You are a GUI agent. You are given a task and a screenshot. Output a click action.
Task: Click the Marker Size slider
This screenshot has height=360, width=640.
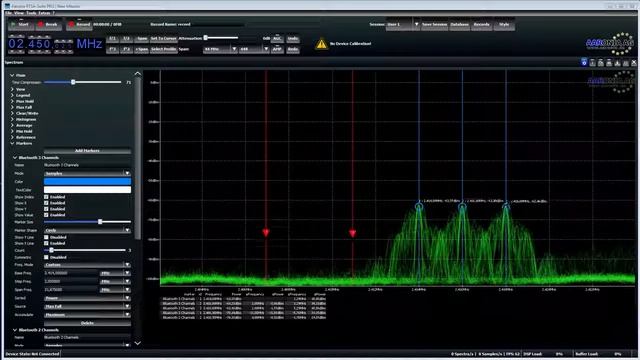pos(87,222)
